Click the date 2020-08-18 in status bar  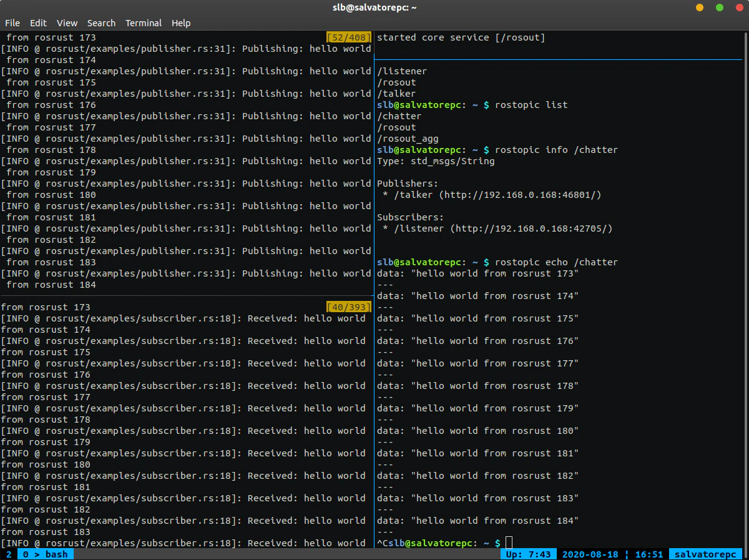point(590,554)
